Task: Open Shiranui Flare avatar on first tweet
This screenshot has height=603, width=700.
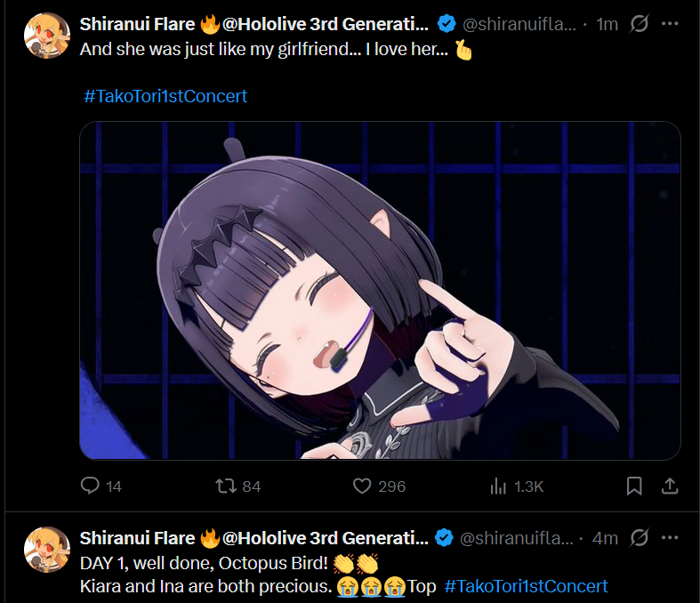Action: pos(47,36)
